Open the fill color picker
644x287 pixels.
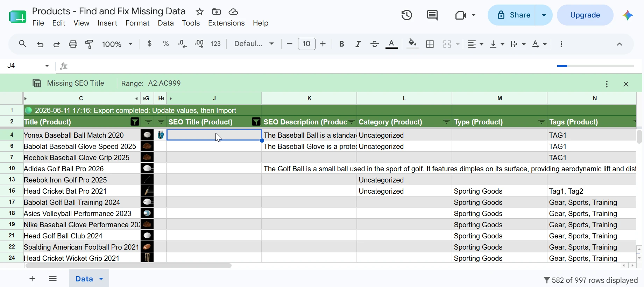point(413,44)
